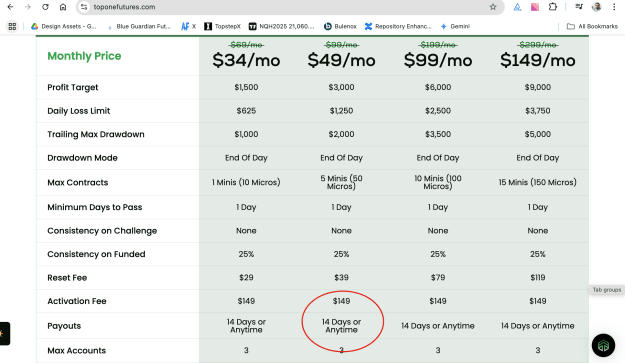Reload the current page
This screenshot has height=363, width=625.
(x=45, y=7)
